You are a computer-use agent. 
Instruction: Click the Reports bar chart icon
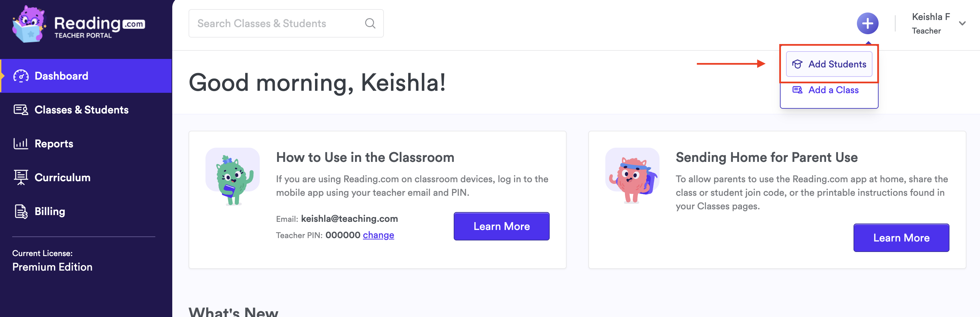click(21, 144)
